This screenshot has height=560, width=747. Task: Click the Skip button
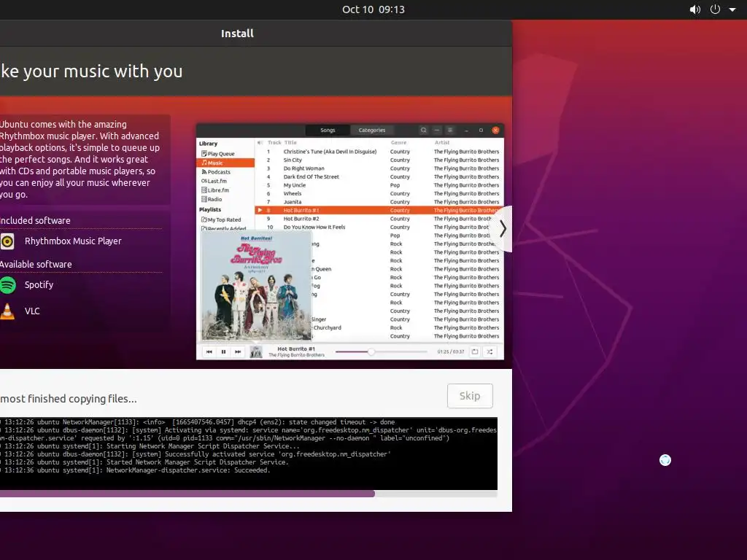coord(470,396)
